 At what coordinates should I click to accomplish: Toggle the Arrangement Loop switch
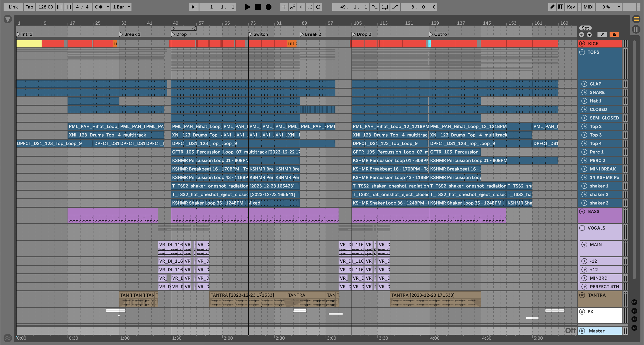tap(385, 7)
